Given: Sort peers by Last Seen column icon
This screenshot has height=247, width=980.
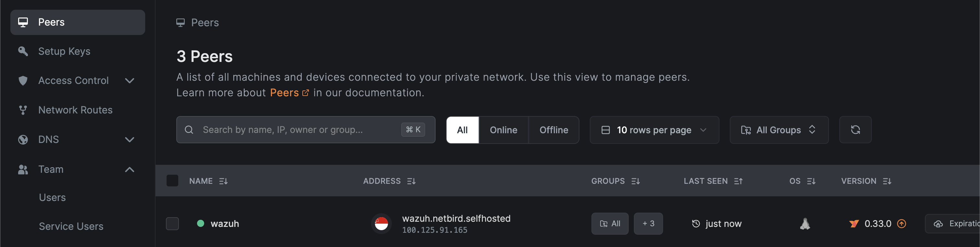Looking at the screenshot, I should (x=738, y=181).
